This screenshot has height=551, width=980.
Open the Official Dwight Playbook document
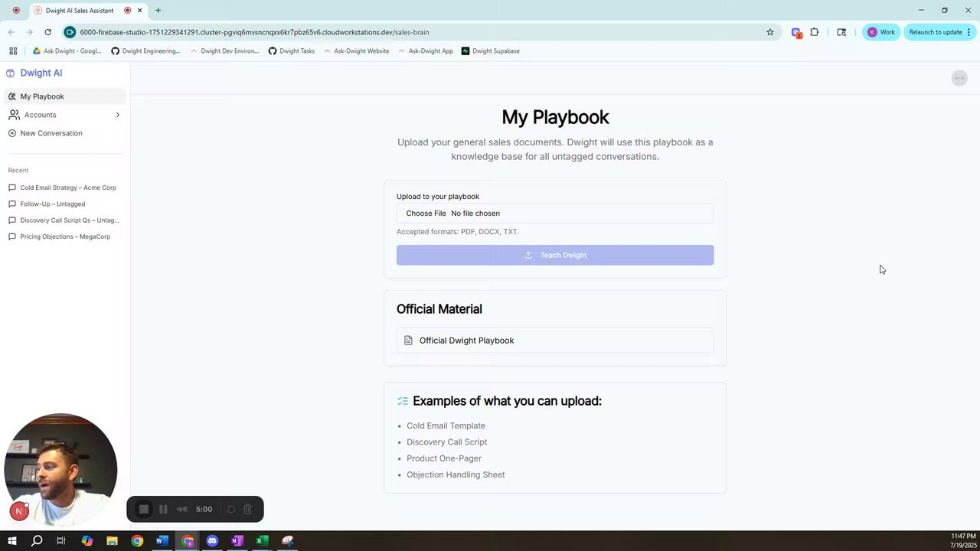tap(555, 341)
